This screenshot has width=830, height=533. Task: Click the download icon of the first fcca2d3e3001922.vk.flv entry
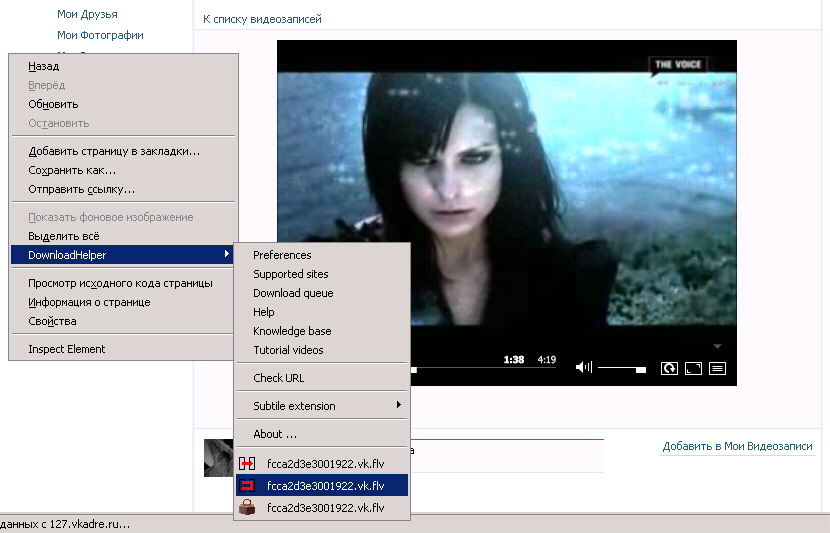click(247, 464)
